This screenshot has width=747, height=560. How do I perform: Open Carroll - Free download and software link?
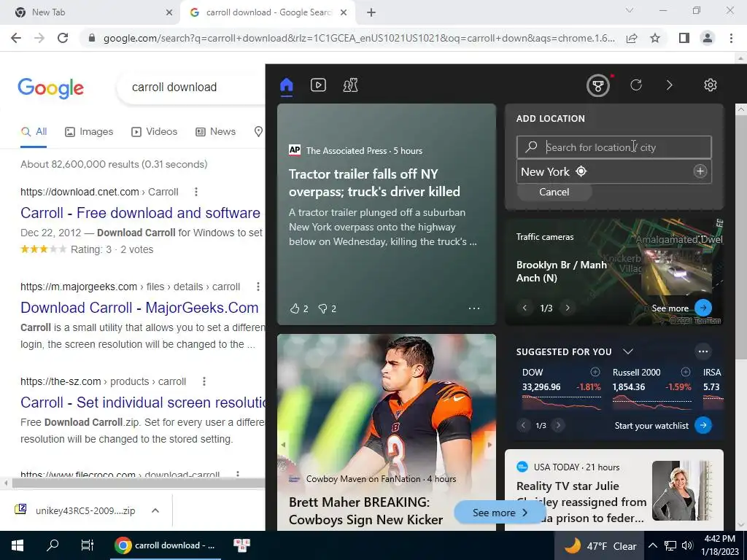click(x=140, y=213)
